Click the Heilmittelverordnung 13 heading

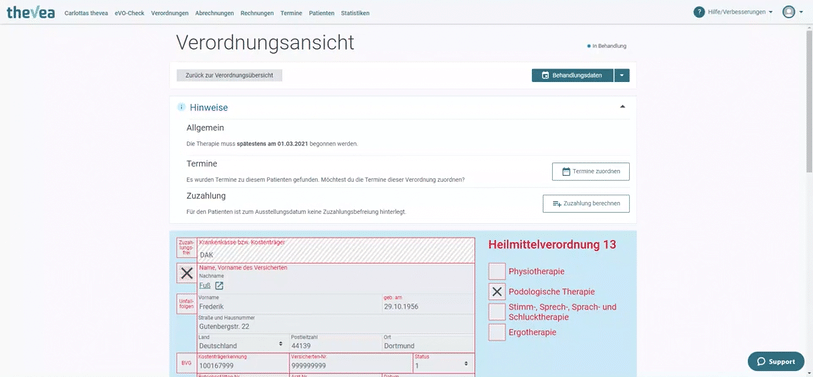pyautogui.click(x=552, y=245)
